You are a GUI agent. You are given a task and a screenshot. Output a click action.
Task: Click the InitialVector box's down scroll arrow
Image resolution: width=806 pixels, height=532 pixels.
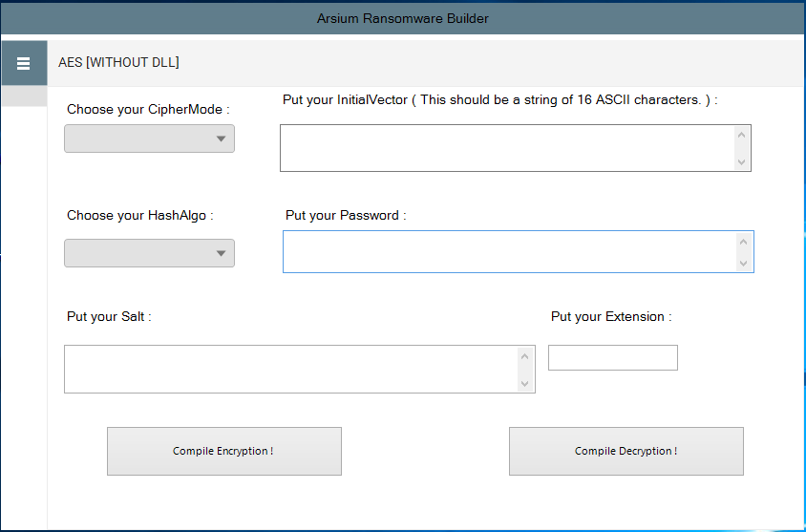click(741, 162)
